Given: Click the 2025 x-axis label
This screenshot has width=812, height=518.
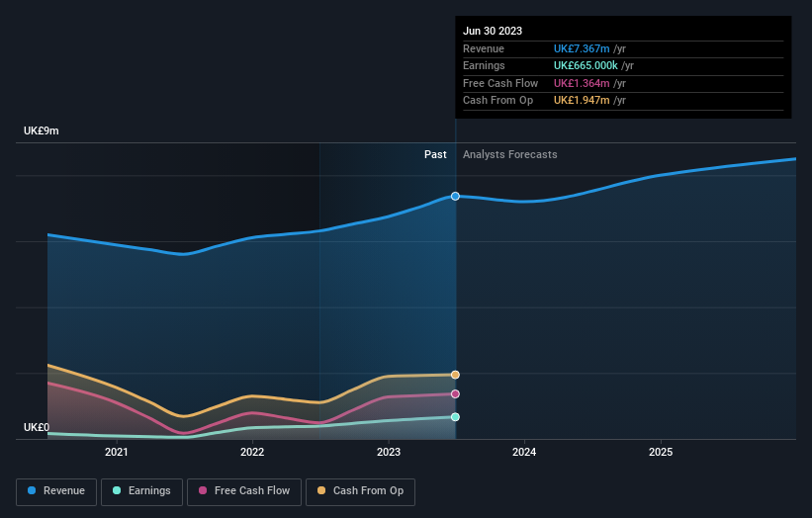Looking at the screenshot, I should (x=661, y=453).
